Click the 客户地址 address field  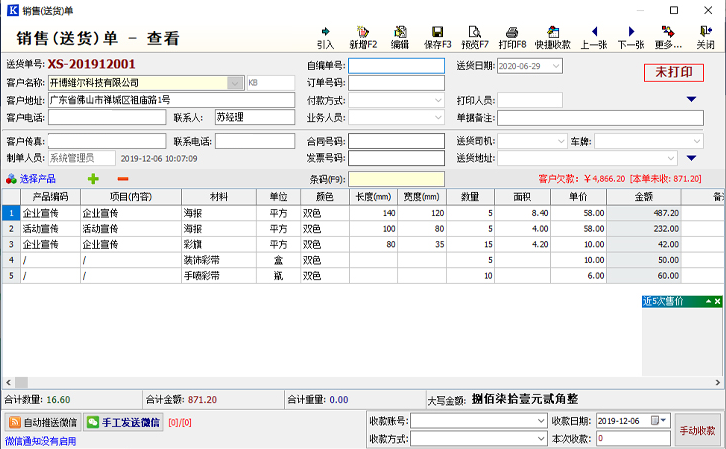pyautogui.click(x=171, y=100)
